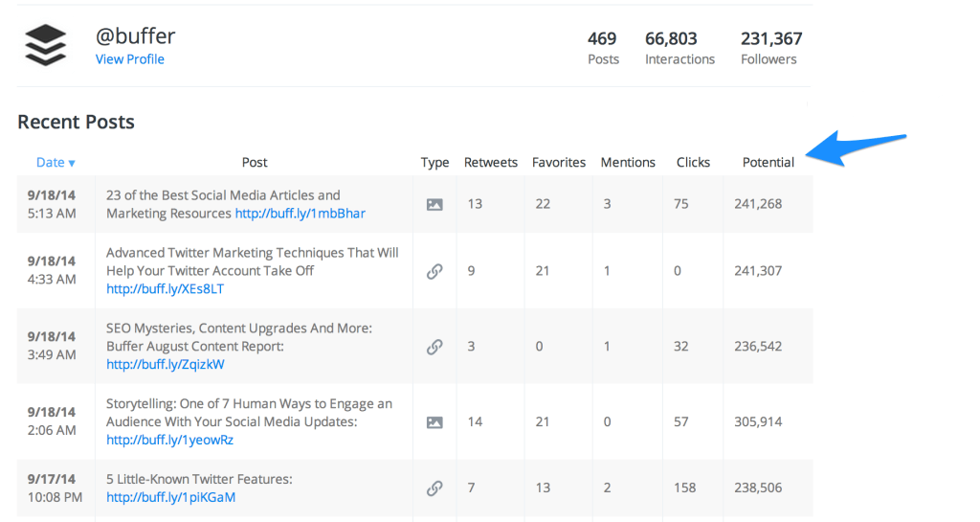Open the buff.ly/XEs8LT link
This screenshot has height=522, width=980.
[x=165, y=288]
